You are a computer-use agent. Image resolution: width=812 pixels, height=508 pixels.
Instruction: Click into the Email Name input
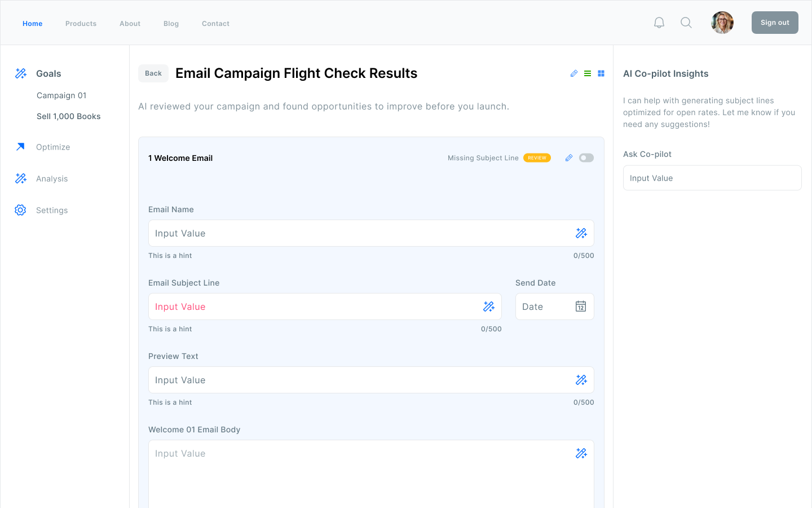(x=371, y=233)
